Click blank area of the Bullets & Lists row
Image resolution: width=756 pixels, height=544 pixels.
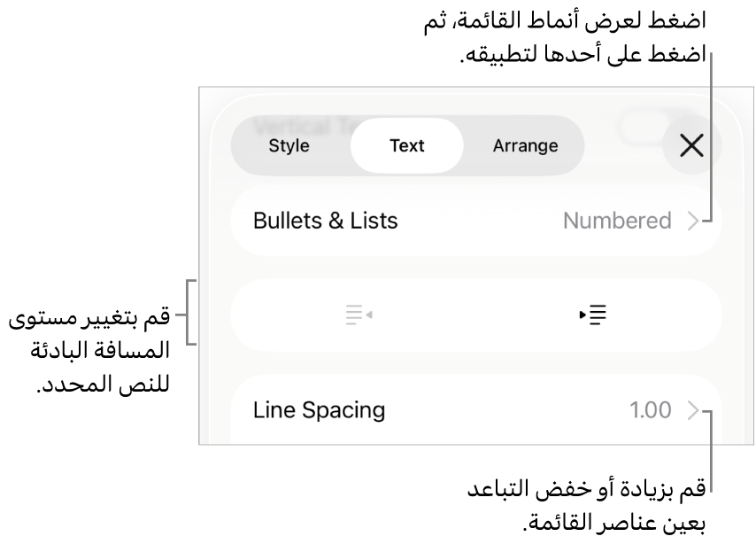[478, 221]
